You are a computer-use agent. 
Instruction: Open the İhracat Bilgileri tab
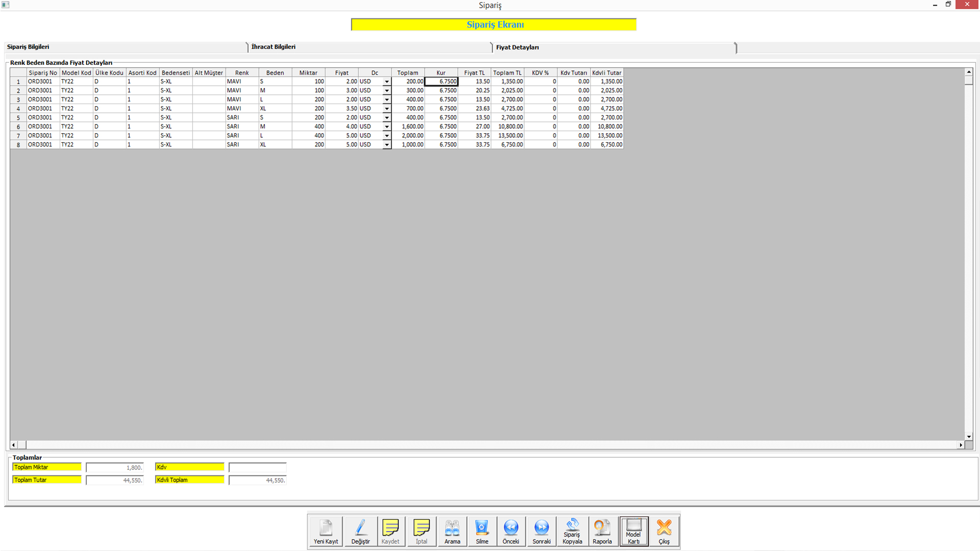point(274,47)
